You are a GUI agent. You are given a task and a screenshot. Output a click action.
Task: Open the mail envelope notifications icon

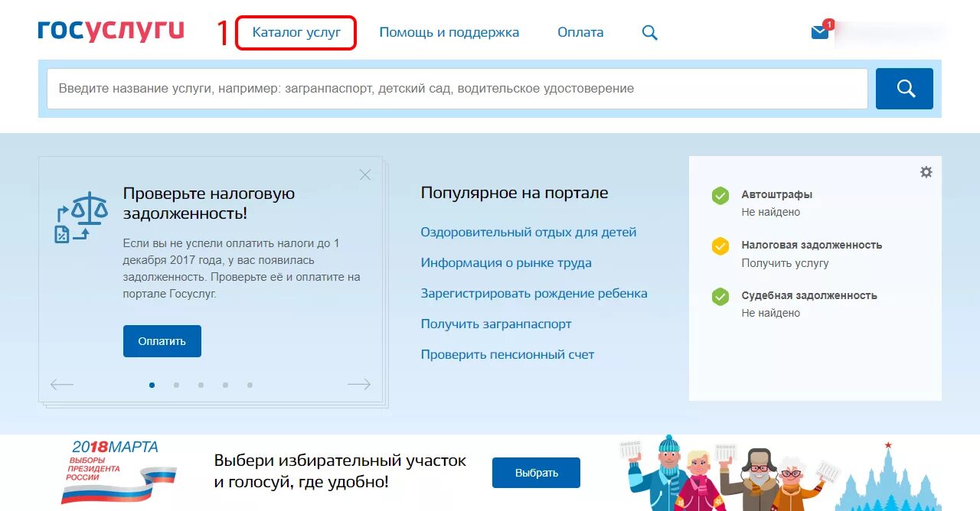click(x=820, y=32)
